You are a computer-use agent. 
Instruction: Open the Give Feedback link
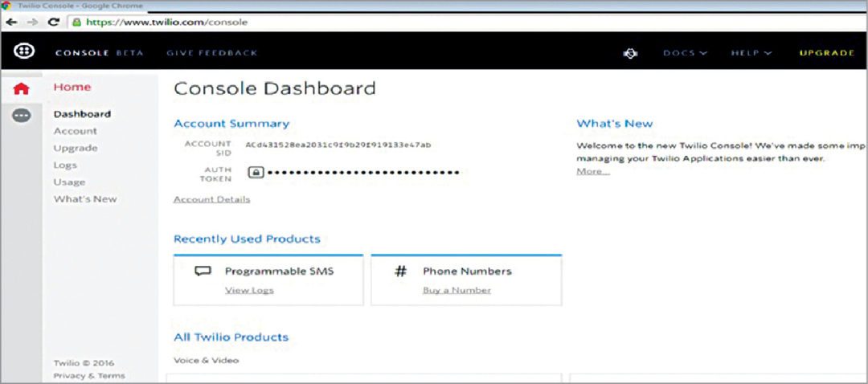point(211,53)
